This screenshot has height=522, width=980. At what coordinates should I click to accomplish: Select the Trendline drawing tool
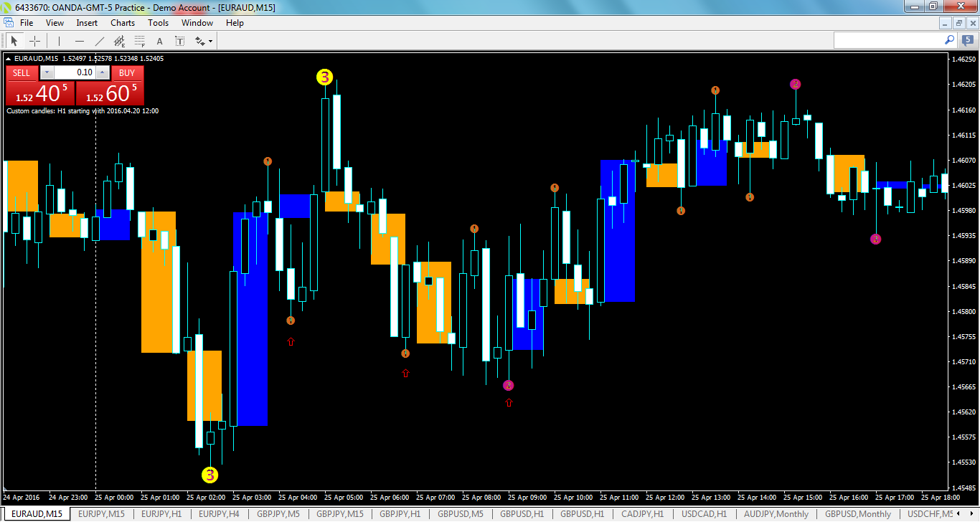pyautogui.click(x=99, y=40)
